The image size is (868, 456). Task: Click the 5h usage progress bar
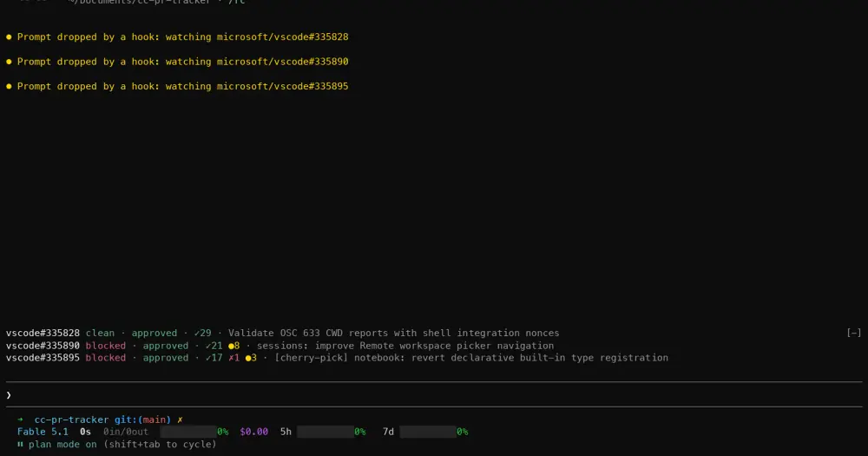tap(325, 432)
